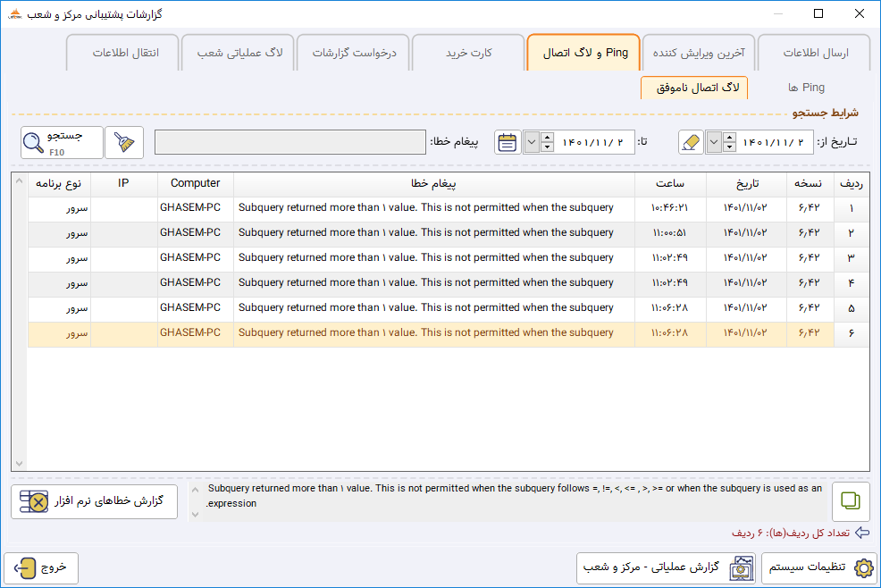This screenshot has height=588, width=881.
Task: Sort table by Computer column header
Action: (196, 184)
